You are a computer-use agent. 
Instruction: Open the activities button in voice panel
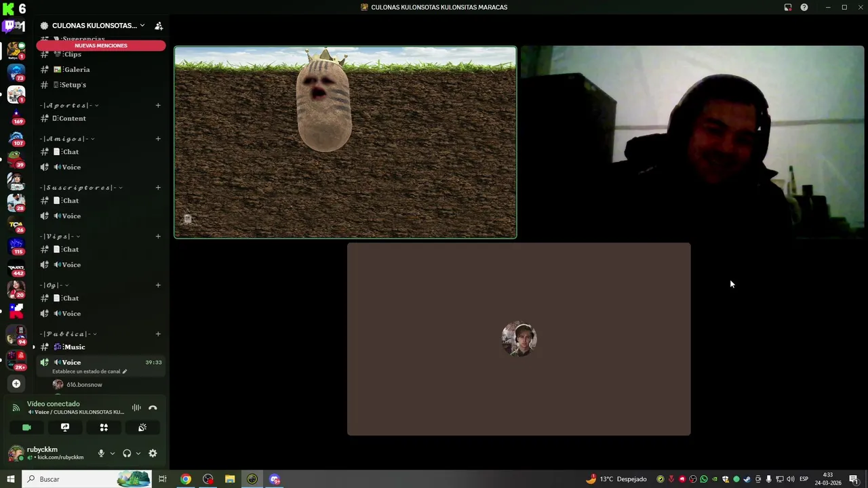tap(104, 428)
